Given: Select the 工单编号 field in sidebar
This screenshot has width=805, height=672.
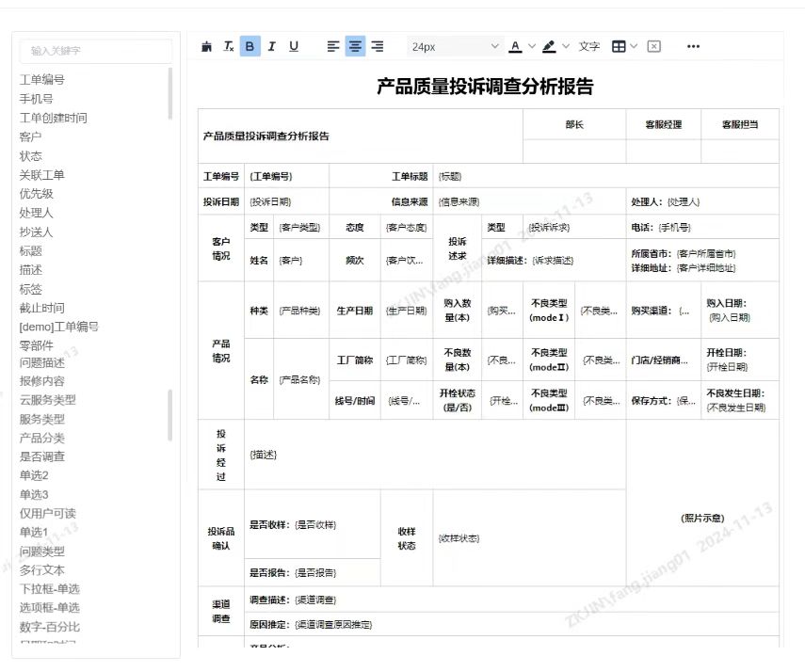Looking at the screenshot, I should pos(43,80).
